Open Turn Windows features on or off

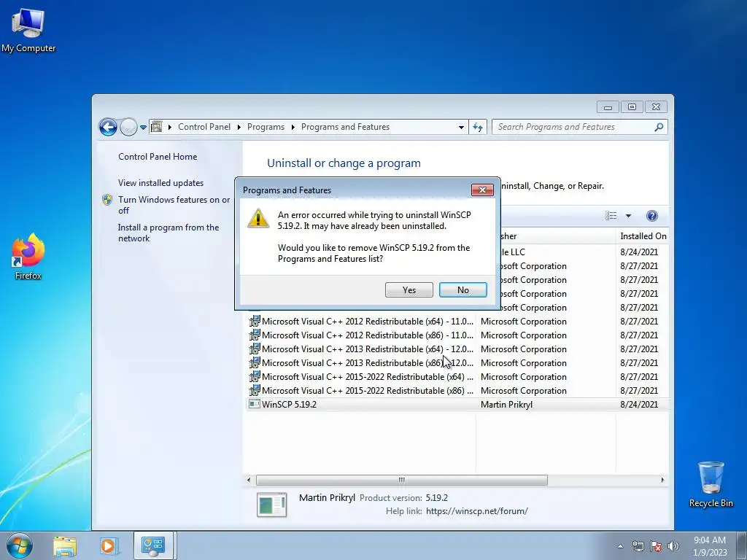point(174,205)
